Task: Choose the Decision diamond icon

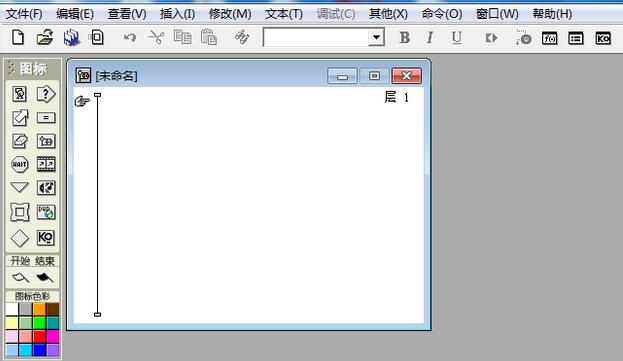Action: pos(19,238)
